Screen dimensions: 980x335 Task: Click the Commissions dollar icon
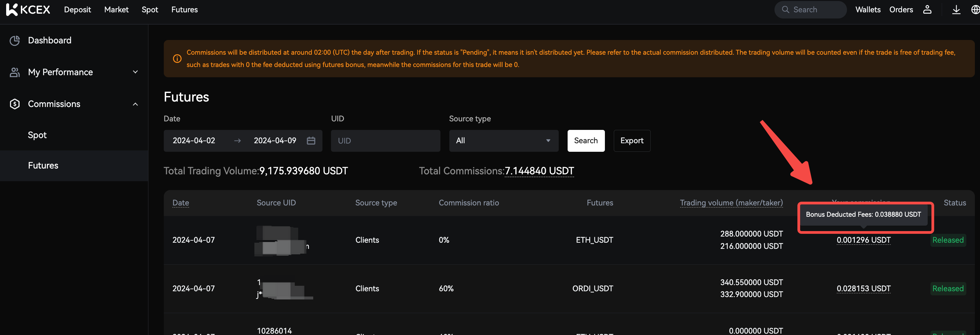coord(14,104)
